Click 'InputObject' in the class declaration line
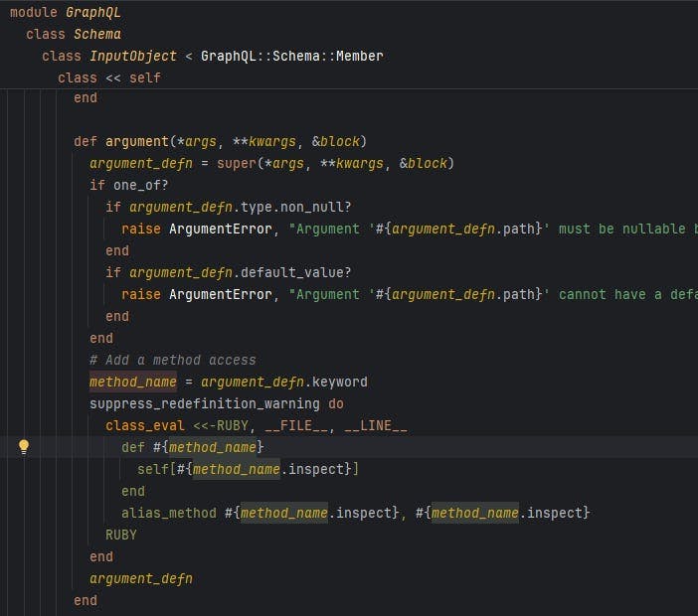The image size is (698, 616). tap(133, 56)
